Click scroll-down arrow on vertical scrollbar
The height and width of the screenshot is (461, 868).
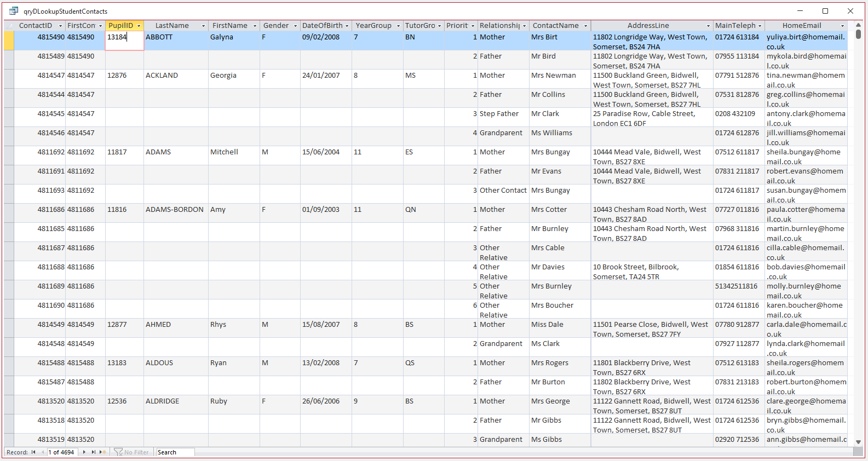858,442
